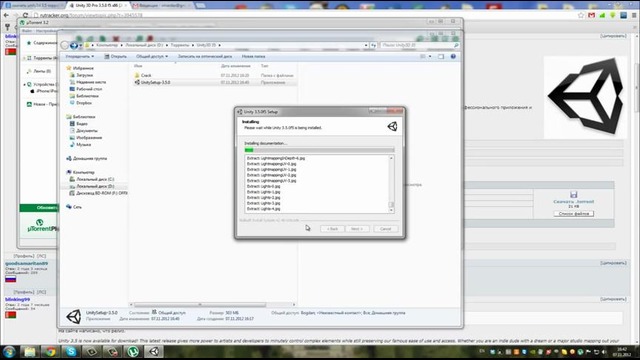The image size is (640, 360).
Task: Click the Chrome bookmark star icon
Action: (x=581, y=15)
